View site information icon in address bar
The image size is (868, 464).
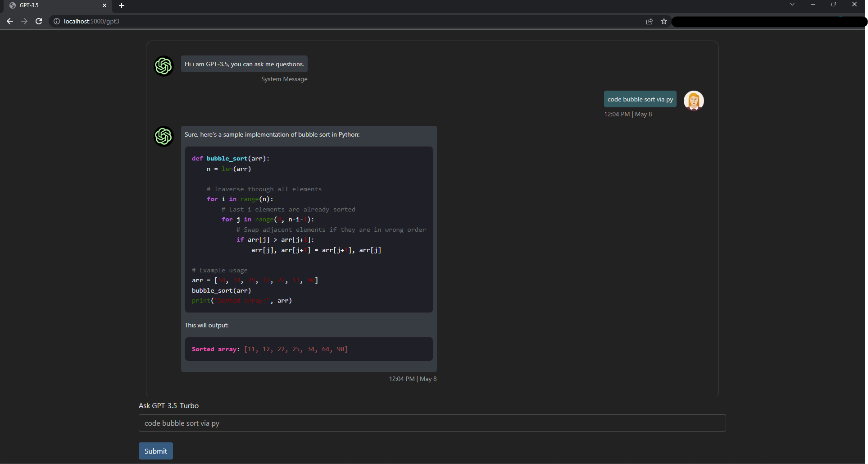click(57, 21)
